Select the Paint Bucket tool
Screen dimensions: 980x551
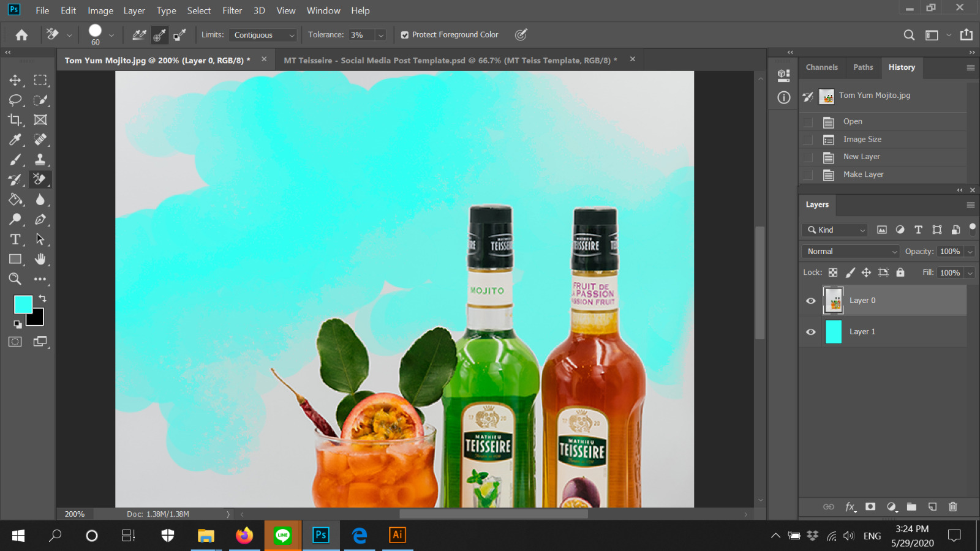point(15,200)
